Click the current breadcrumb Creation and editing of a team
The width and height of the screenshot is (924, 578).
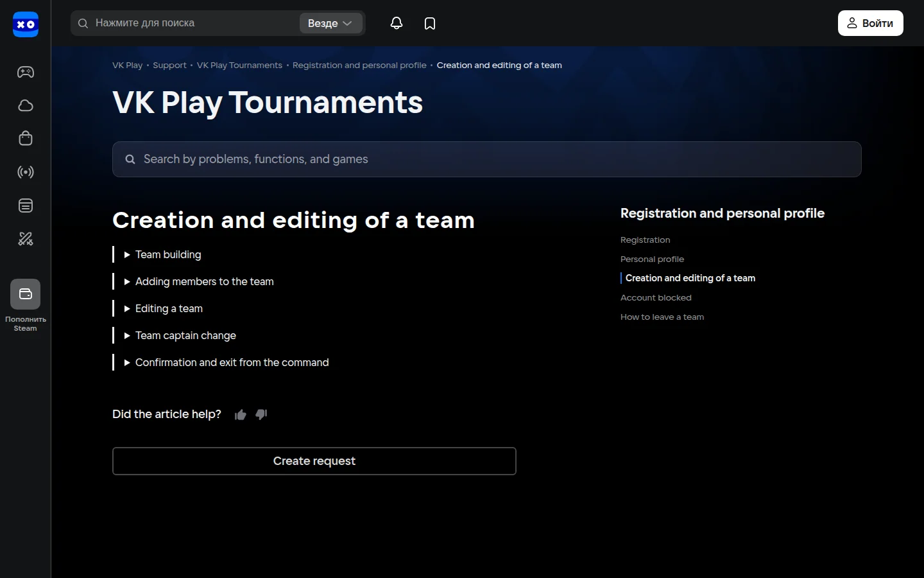pyautogui.click(x=499, y=66)
